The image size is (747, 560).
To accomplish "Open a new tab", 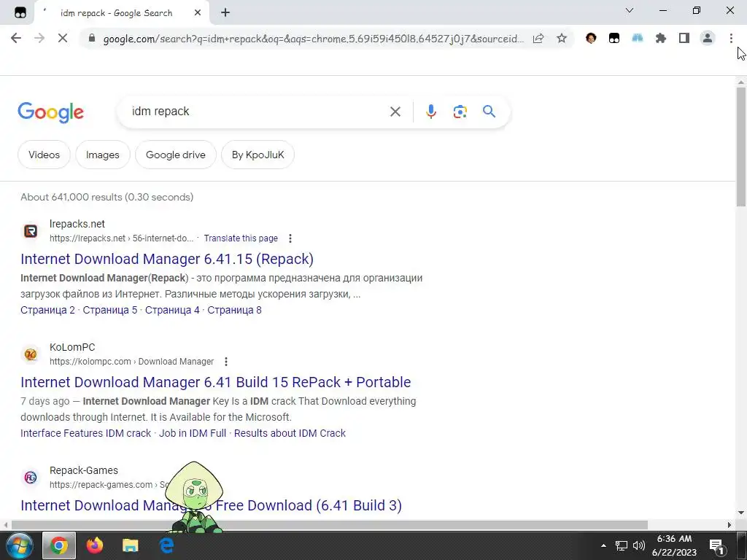I will coord(225,13).
